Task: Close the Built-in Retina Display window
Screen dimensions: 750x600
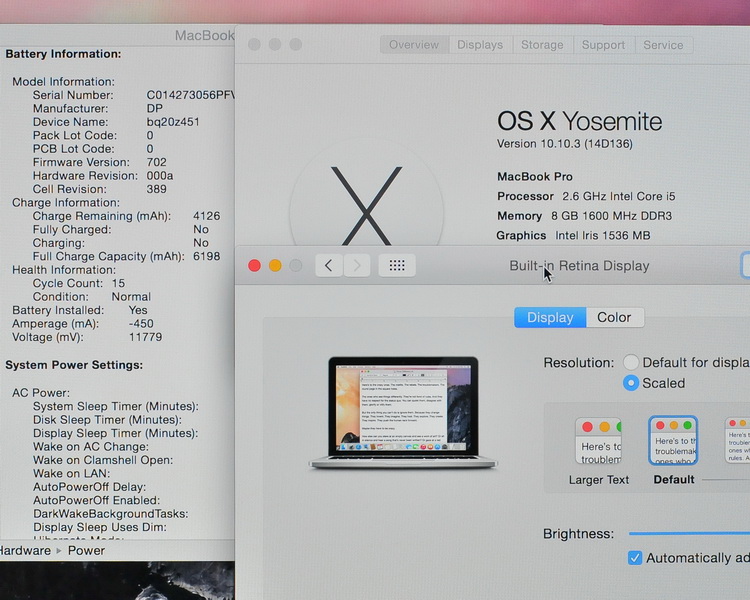Action: coord(254,266)
